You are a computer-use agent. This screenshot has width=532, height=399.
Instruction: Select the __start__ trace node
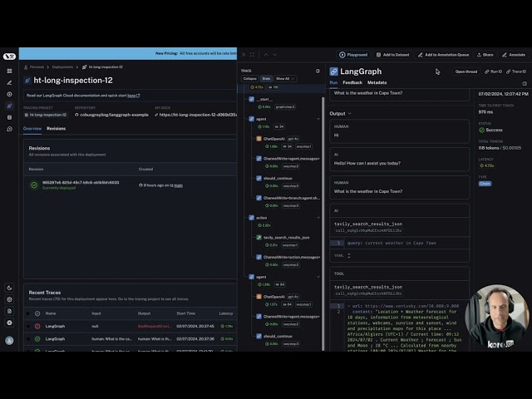[x=264, y=100]
